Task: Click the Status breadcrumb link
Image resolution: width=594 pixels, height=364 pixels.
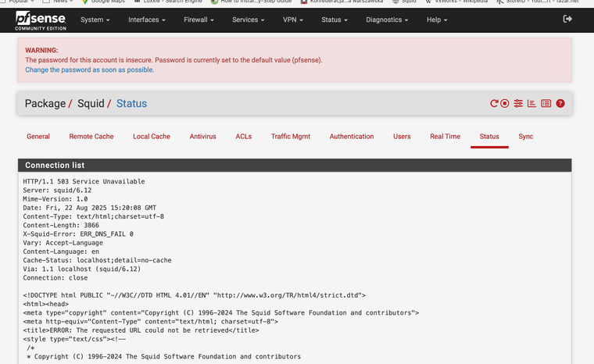Action: tap(131, 103)
